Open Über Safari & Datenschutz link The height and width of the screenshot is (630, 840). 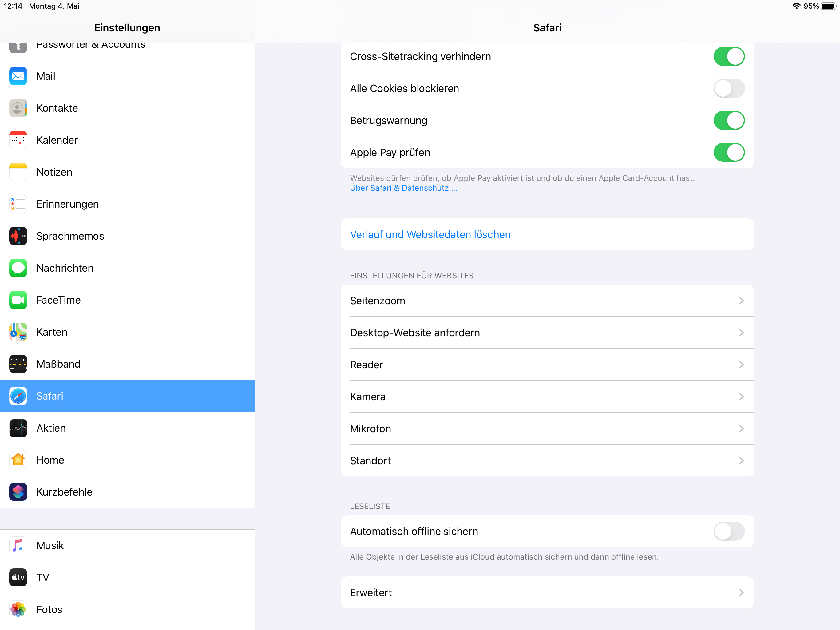pos(403,188)
